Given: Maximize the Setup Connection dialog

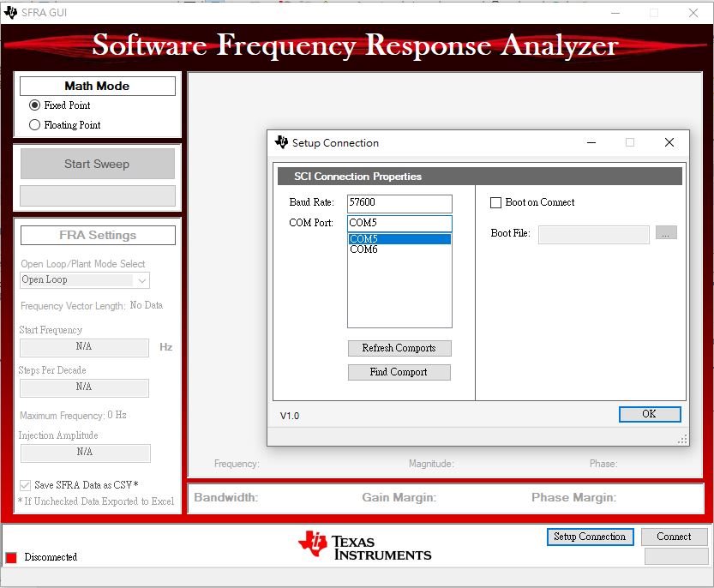Looking at the screenshot, I should [630, 142].
